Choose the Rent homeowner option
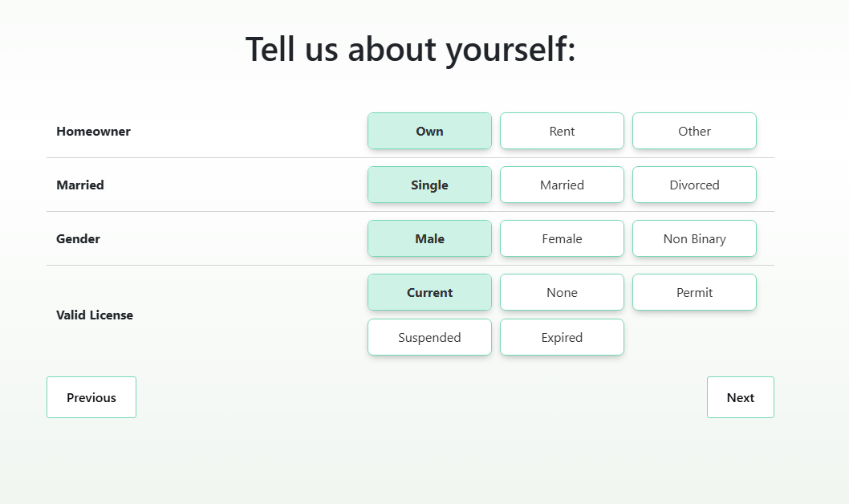Image resolution: width=849 pixels, height=504 pixels. [x=562, y=131]
